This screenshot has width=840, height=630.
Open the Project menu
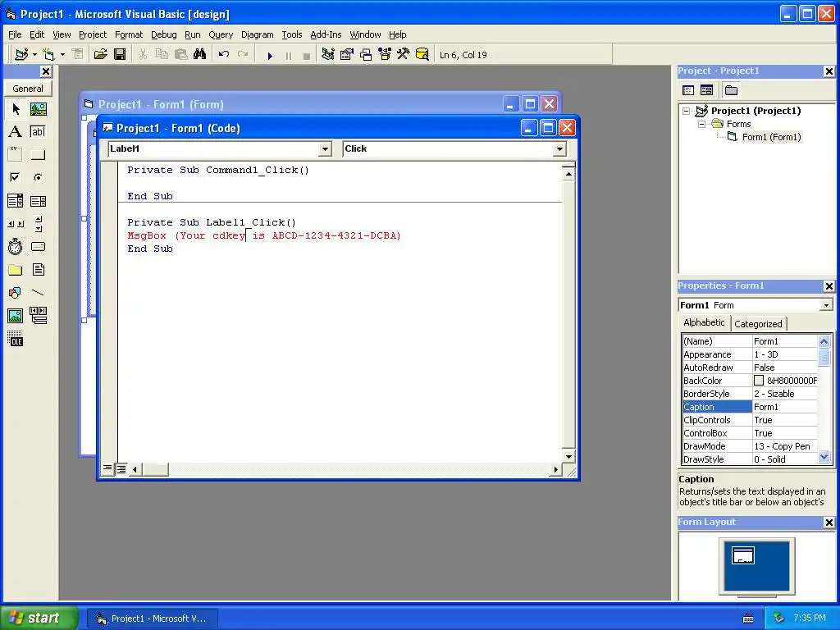pos(93,34)
